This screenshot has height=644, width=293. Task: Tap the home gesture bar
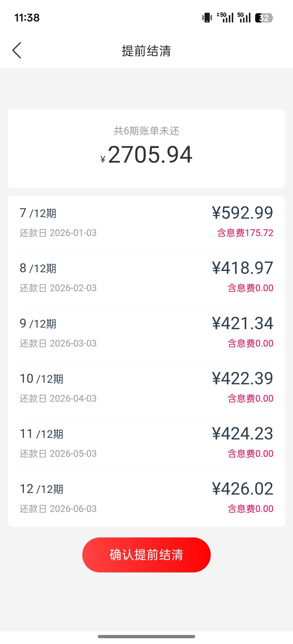click(x=146, y=636)
